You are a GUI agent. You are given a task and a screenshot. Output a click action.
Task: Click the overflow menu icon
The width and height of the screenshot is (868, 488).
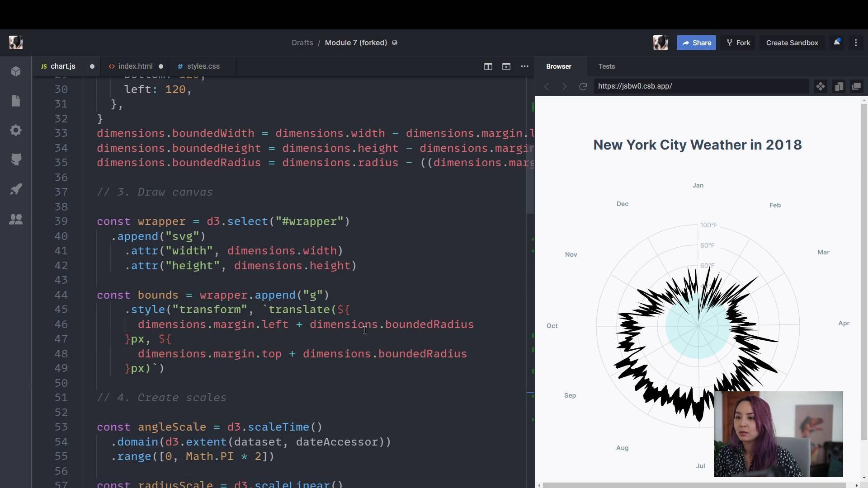tap(524, 66)
